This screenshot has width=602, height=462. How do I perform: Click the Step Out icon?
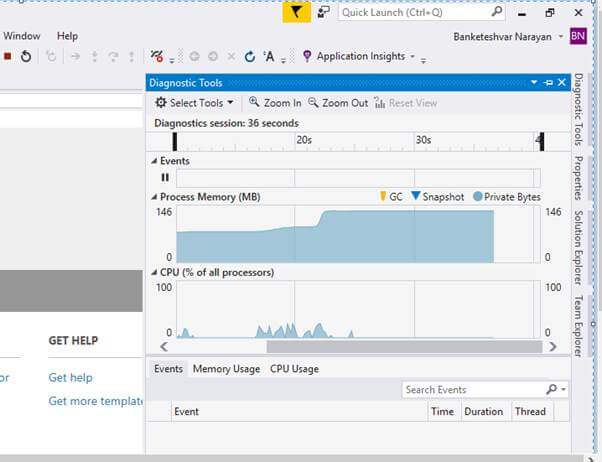click(x=132, y=57)
